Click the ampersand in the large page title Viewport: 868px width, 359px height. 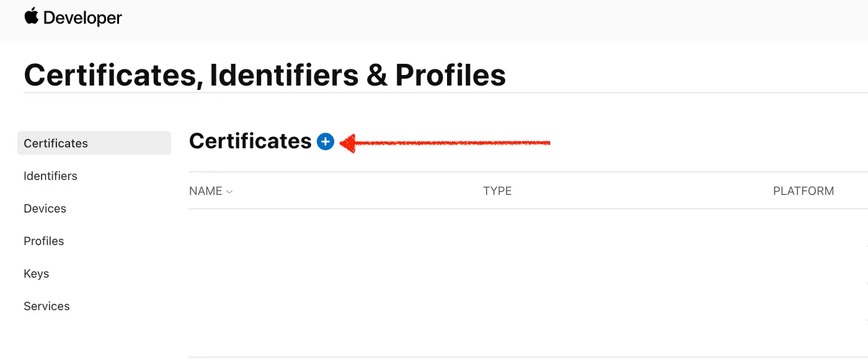(377, 75)
